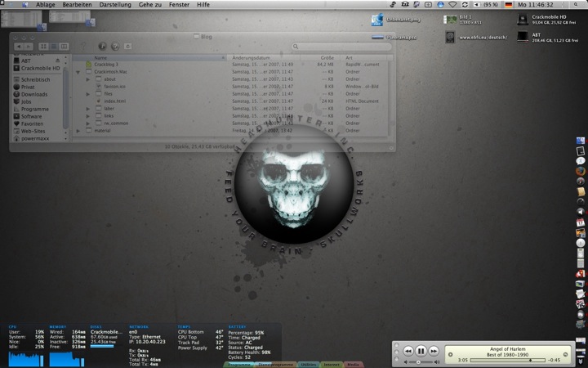
Task: Select the Crackblog 3 file row
Action: (x=230, y=65)
